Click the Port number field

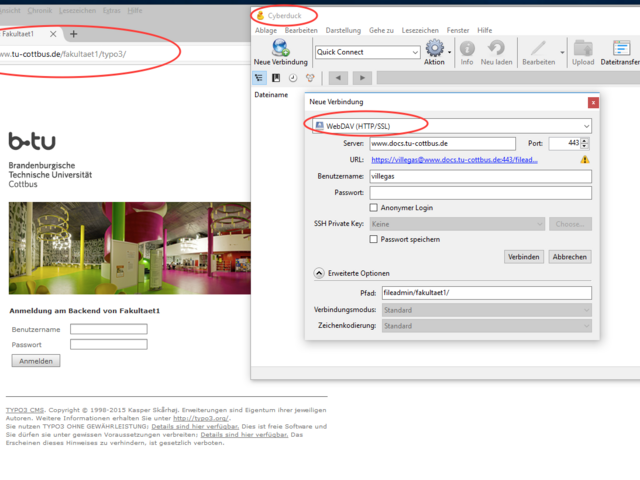point(565,143)
